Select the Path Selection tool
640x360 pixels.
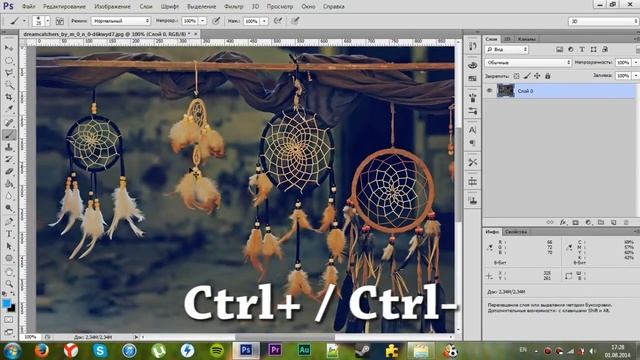coord(9,246)
